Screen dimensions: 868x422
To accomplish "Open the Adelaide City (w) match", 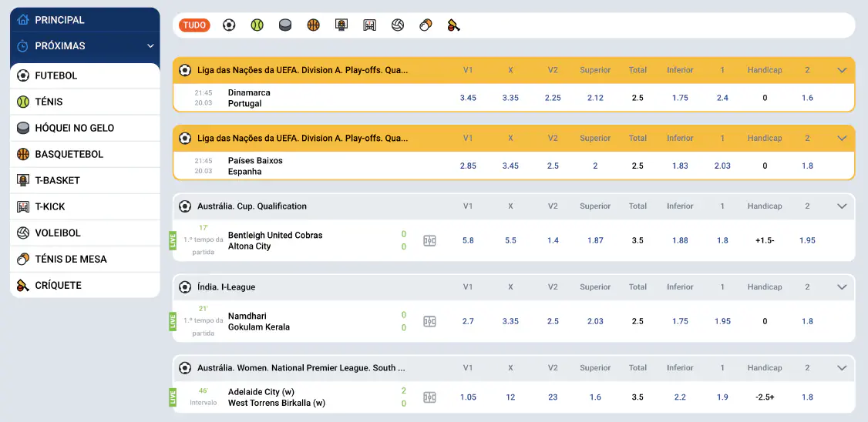I will point(261,392).
